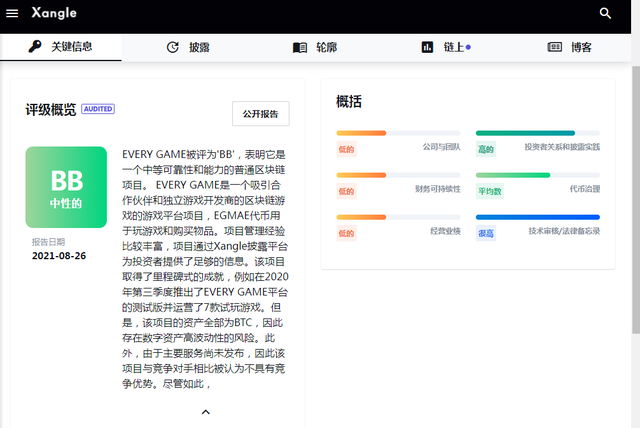Screen dimensions: 640x428
Task: Collapse the rating description with chevron
Action: pos(206,412)
